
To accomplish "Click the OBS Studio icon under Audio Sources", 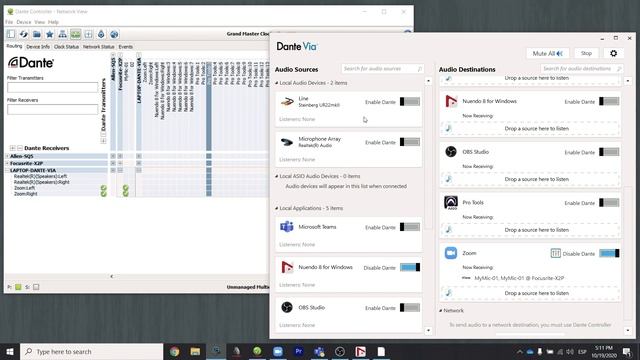I will coord(287,307).
